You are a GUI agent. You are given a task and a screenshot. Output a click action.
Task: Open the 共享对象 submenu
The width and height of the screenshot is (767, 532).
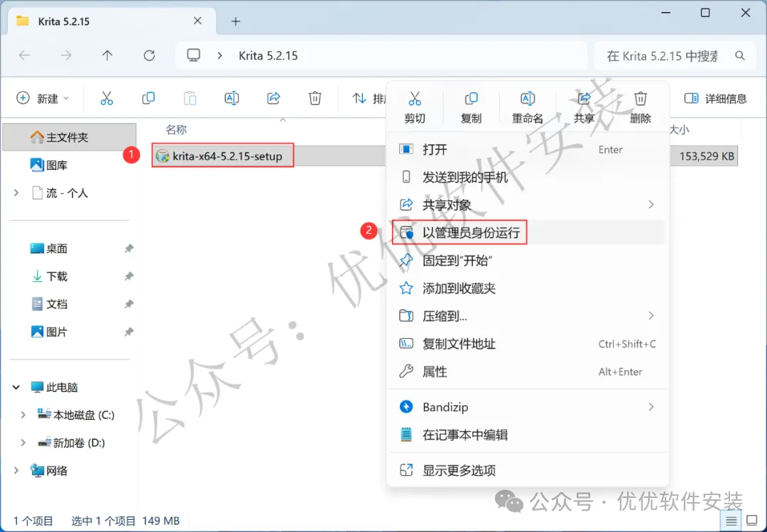pos(528,205)
